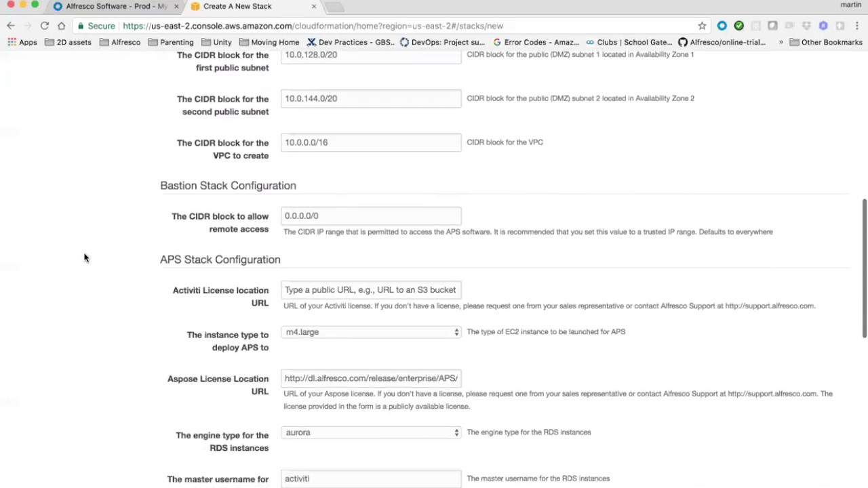Edit the first public subnet CIDR field

coord(371,55)
